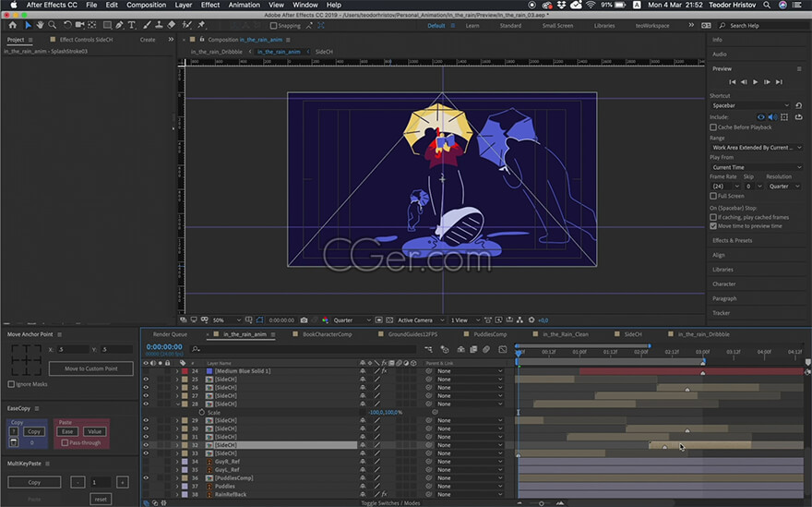Take a snapshot with camera icon
Viewport: 812px width, 507px height.
point(304,320)
